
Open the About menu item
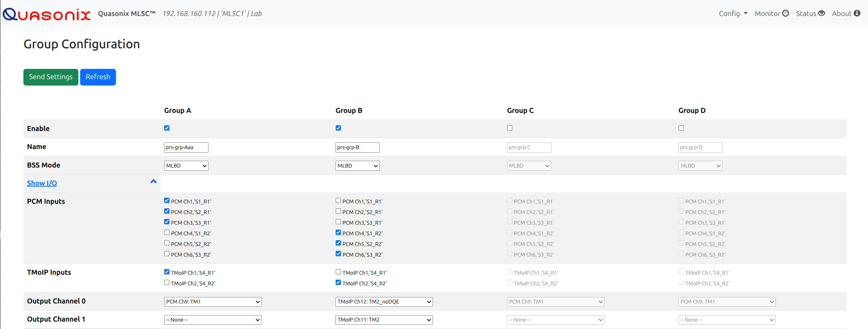pos(846,13)
